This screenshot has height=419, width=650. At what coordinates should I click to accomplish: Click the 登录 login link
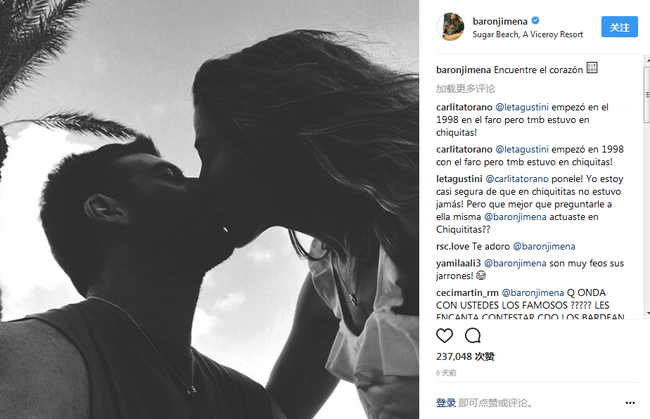tap(446, 402)
